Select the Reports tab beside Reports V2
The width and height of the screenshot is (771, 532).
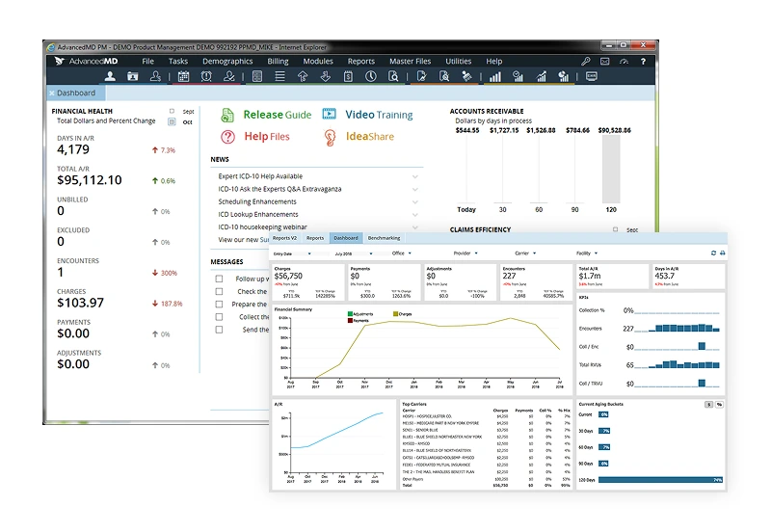coord(315,238)
